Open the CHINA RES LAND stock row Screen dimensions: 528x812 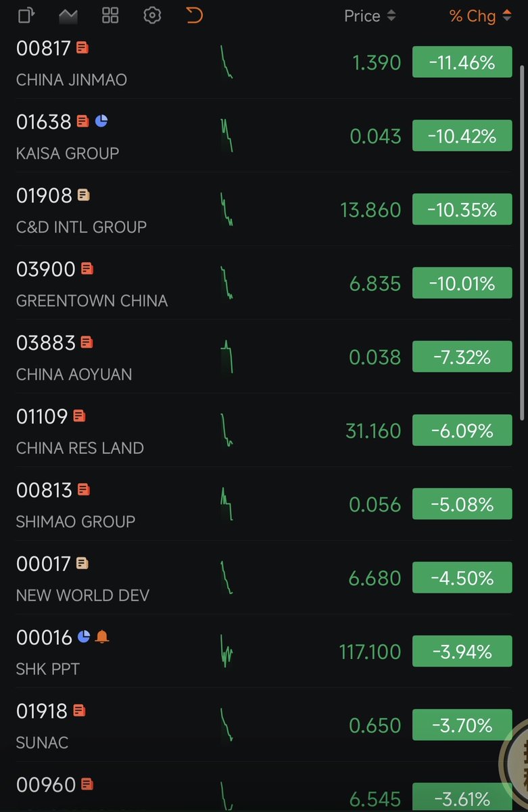264,430
